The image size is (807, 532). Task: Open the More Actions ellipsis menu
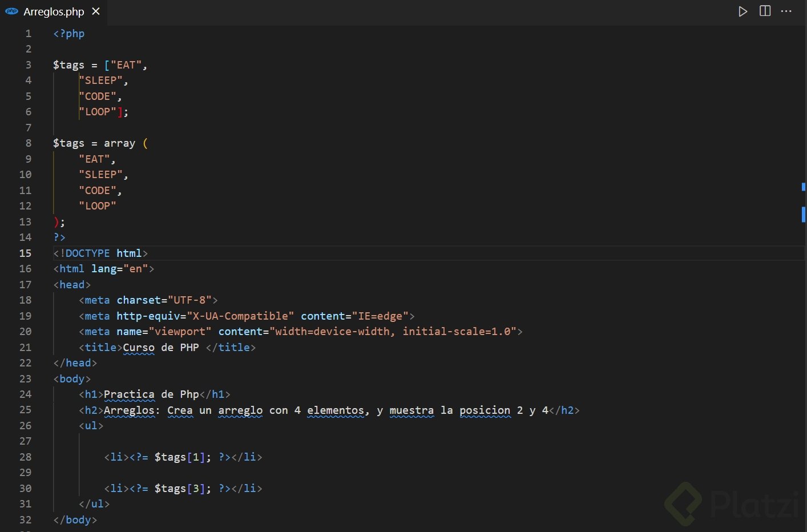[786, 11]
